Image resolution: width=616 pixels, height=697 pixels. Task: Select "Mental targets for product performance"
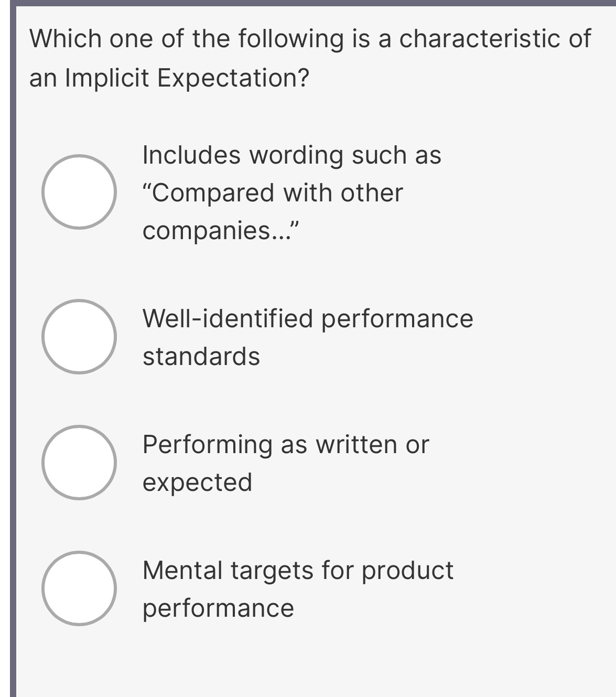pos(80,588)
